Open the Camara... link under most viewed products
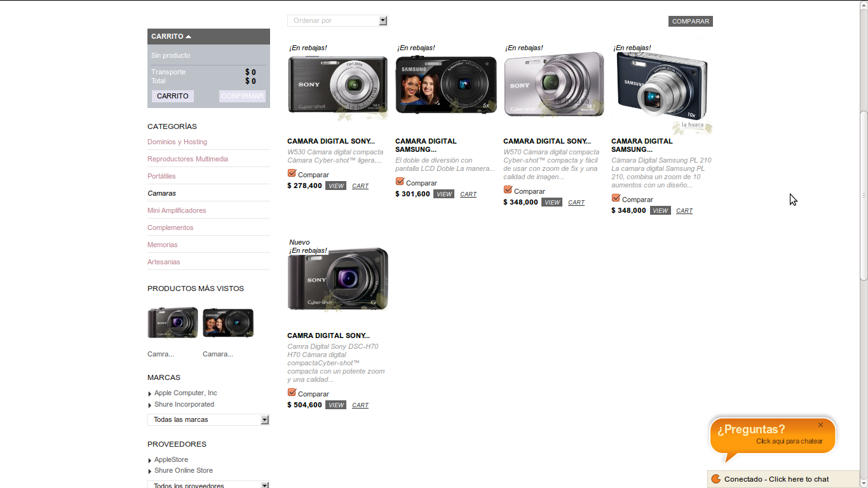Image resolution: width=868 pixels, height=488 pixels. tap(218, 354)
